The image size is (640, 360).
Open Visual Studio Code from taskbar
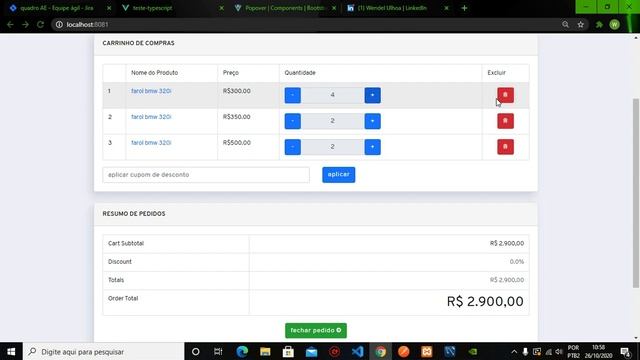click(x=358, y=351)
